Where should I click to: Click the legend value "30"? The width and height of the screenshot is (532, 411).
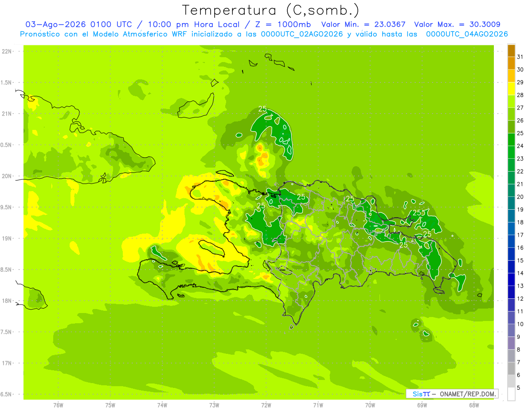pyautogui.click(x=520, y=70)
